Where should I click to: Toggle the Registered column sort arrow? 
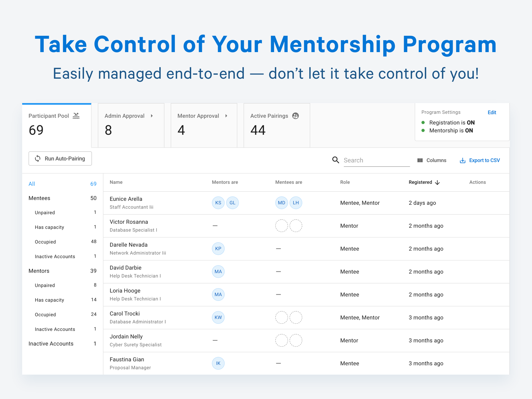point(438,182)
